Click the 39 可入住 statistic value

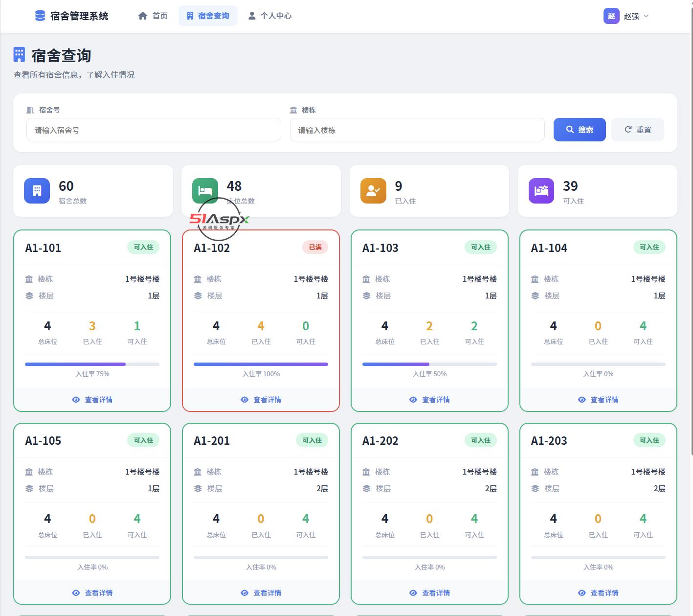(570, 186)
